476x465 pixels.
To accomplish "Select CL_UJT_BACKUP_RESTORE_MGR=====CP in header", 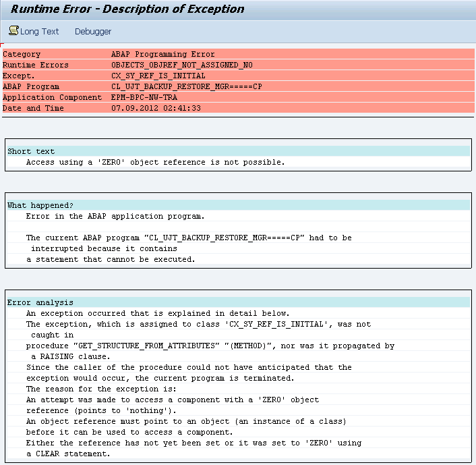I will [x=186, y=86].
